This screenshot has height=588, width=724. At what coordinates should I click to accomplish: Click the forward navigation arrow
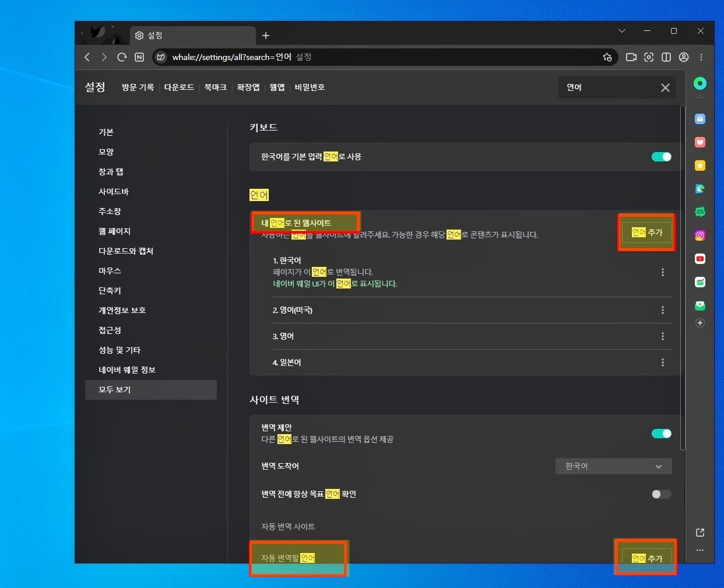click(104, 57)
